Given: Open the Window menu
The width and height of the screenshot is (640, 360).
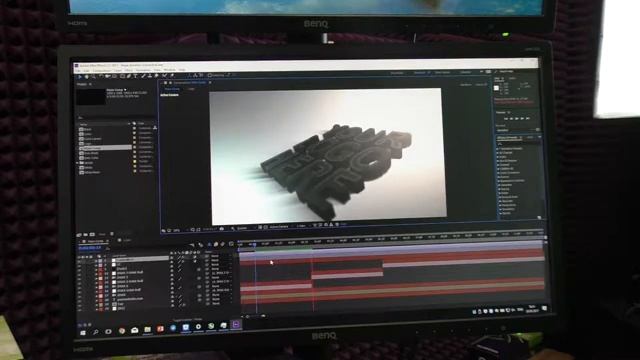Looking at the screenshot, I should click(169, 70).
